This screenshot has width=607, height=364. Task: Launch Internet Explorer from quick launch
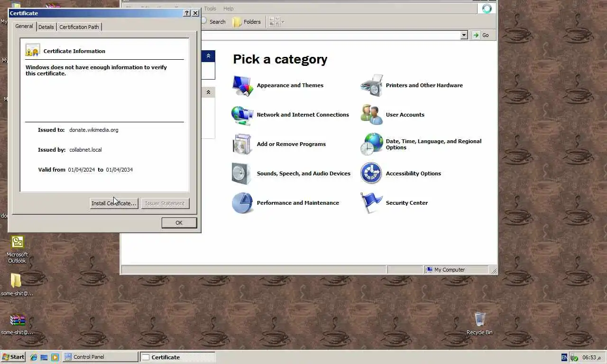[34, 357]
